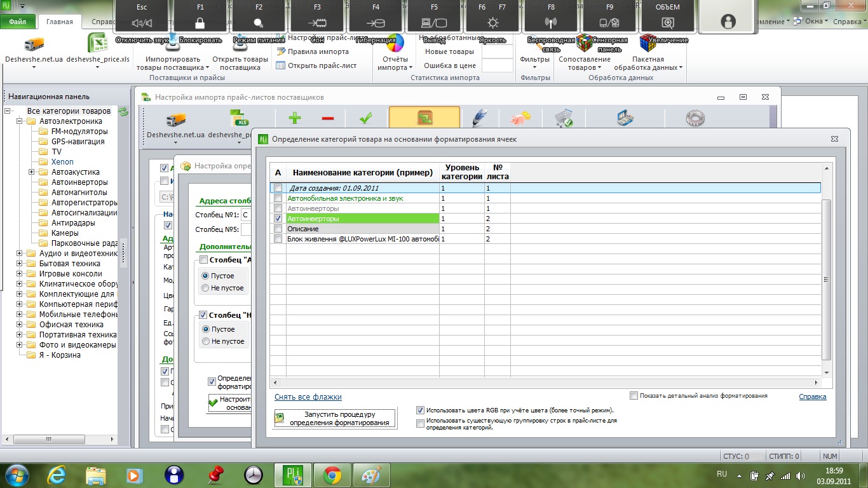Viewport: 868px width, 488px height.
Task: Open the Фильтры dropdown in ribbon
Action: [534, 63]
